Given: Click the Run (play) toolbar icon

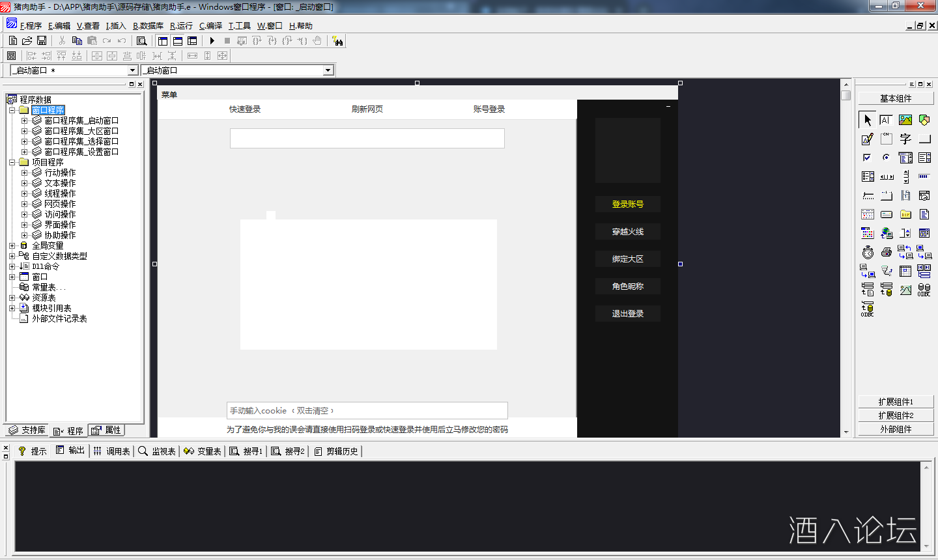Looking at the screenshot, I should pyautogui.click(x=212, y=41).
